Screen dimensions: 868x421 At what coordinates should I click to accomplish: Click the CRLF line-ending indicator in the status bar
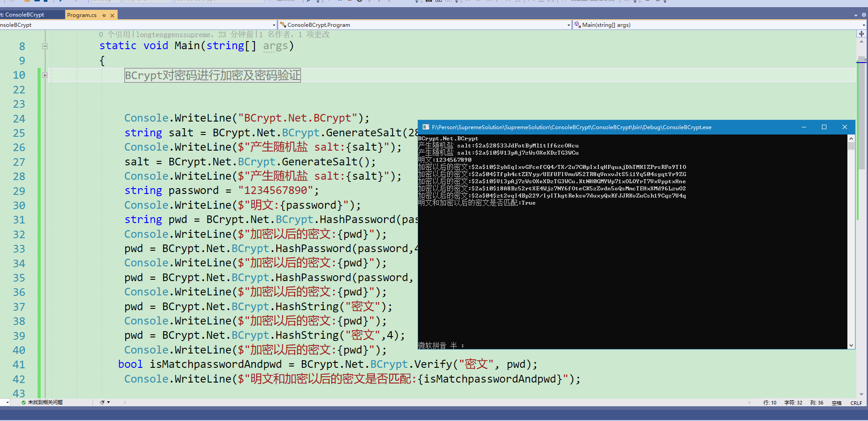[x=856, y=402]
